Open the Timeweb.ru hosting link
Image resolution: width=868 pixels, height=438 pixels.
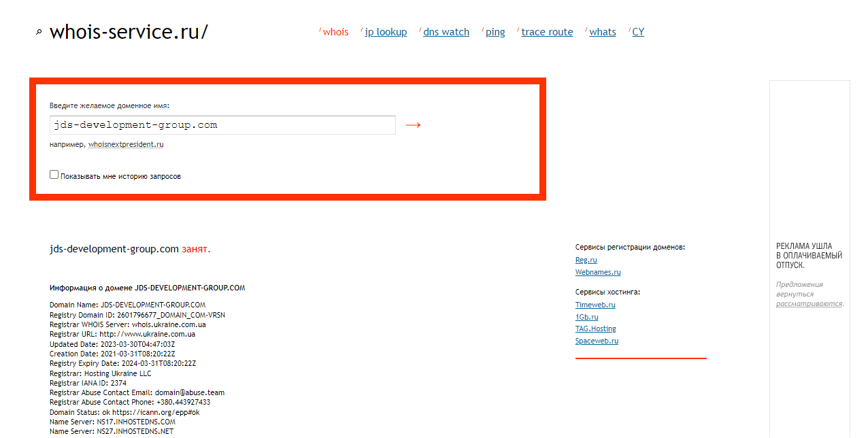pyautogui.click(x=595, y=305)
